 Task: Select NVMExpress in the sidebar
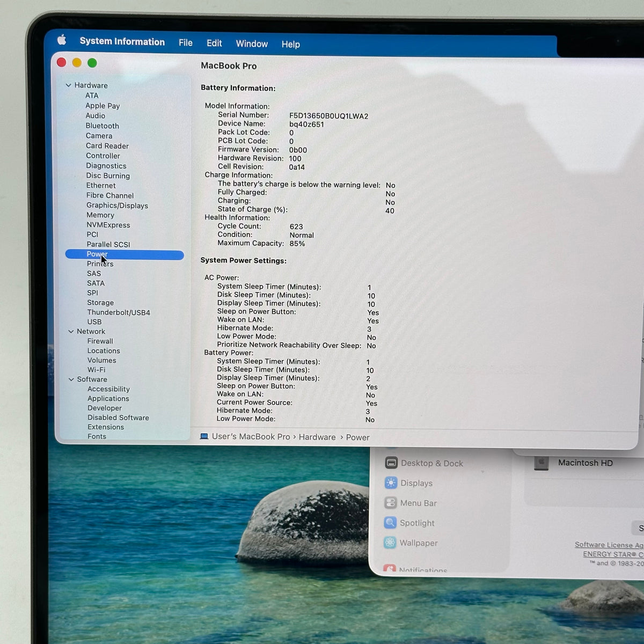108,225
